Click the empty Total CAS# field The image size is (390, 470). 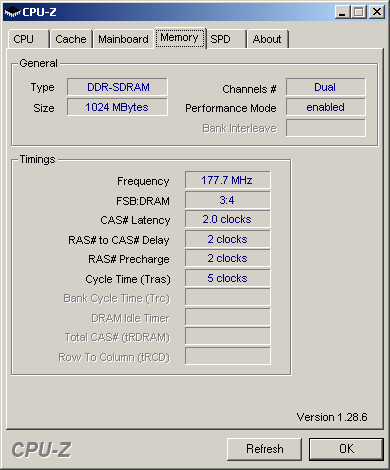pos(228,336)
